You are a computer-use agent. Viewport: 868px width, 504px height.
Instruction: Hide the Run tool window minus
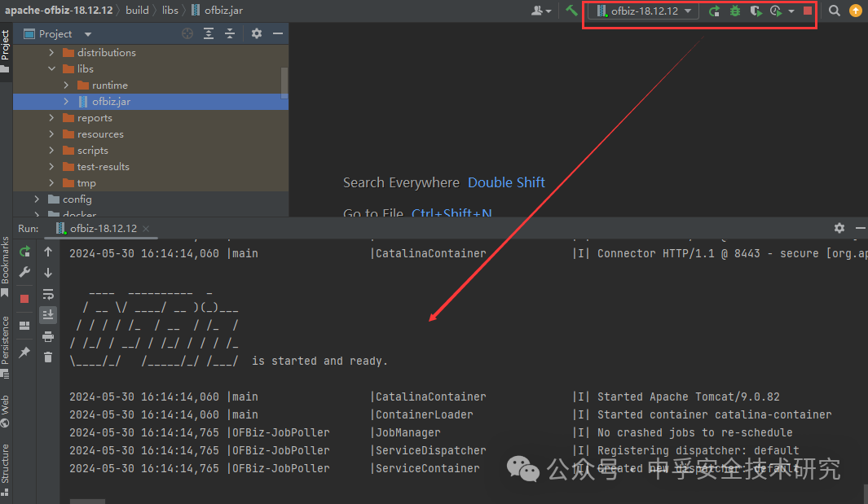[x=860, y=228]
